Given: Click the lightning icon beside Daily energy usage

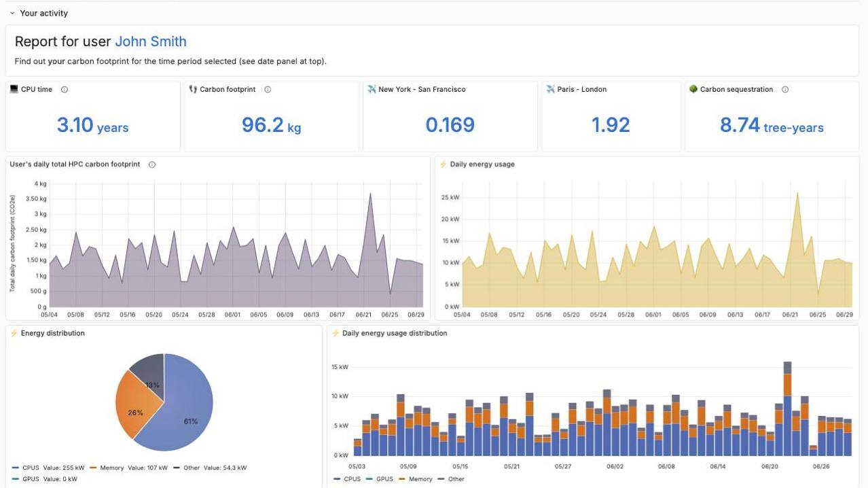Looking at the screenshot, I should coord(444,164).
